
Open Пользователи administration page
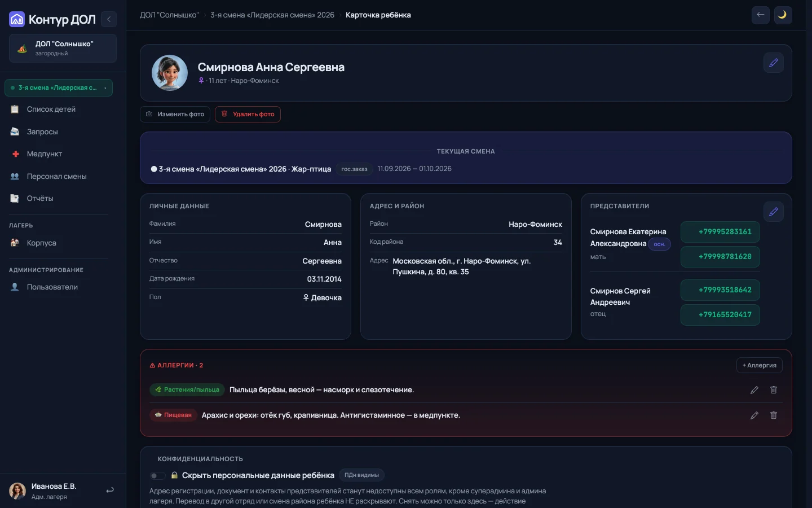pos(59,287)
